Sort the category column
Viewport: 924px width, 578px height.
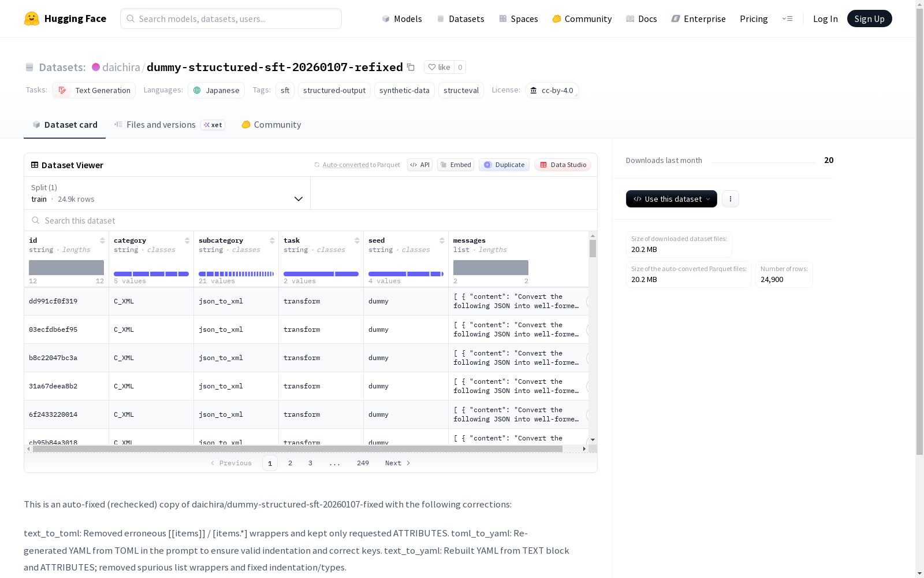187,240
